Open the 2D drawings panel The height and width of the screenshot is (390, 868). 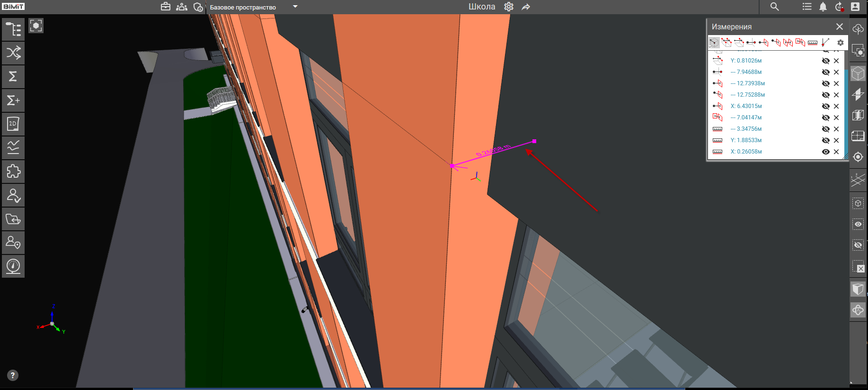click(13, 124)
